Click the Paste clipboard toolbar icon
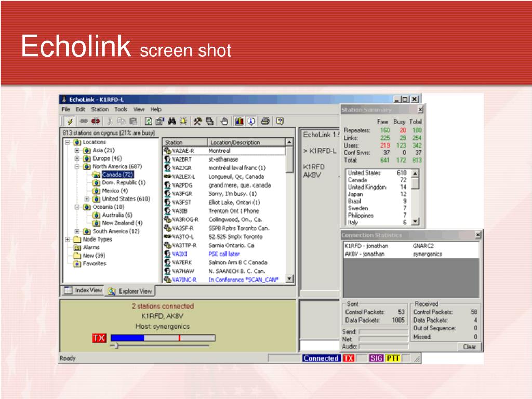Image resolution: width=532 pixels, height=399 pixels. [134, 121]
